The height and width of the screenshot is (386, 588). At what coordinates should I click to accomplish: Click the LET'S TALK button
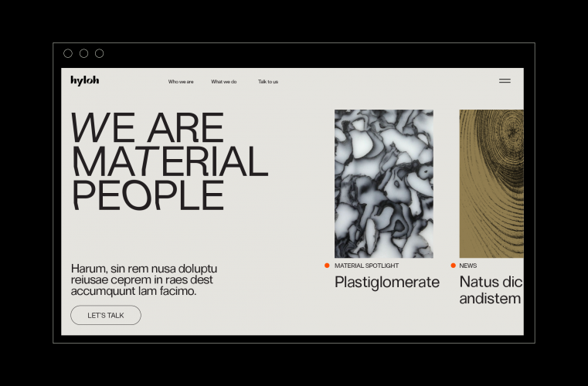(106, 315)
